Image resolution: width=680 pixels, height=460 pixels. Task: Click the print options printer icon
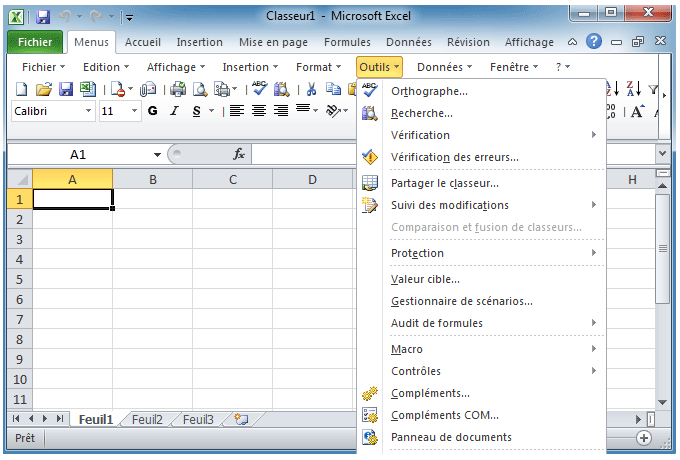point(222,89)
